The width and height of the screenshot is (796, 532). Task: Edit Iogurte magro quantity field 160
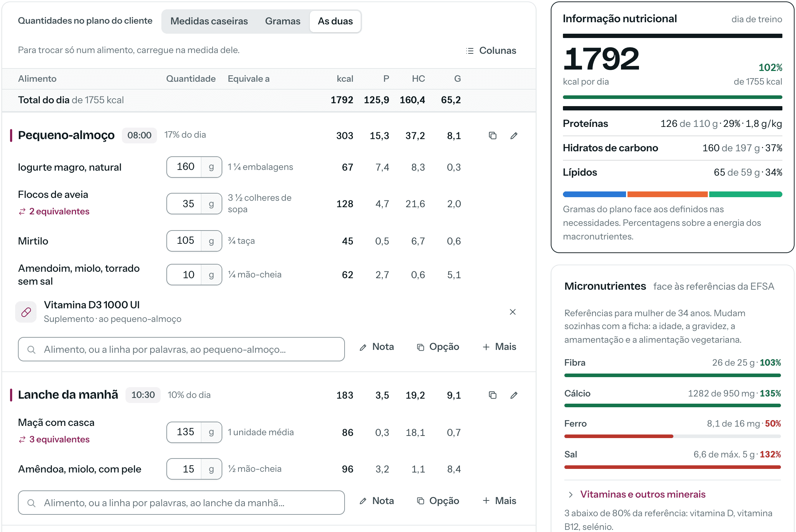184,167
